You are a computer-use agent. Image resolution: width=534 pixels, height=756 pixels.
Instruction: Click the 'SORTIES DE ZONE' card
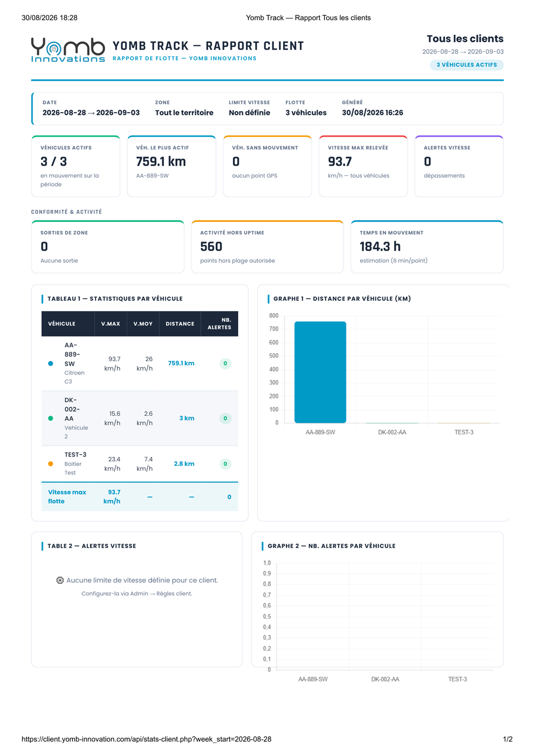click(x=108, y=247)
